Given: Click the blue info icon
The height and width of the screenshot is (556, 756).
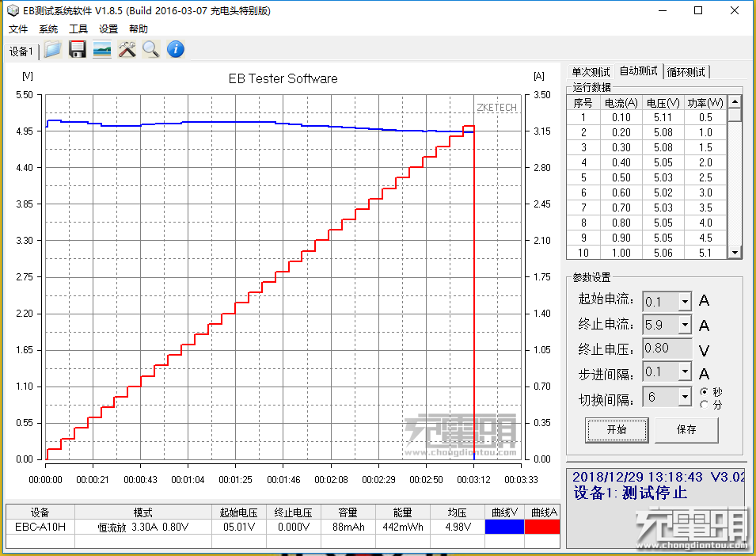Looking at the screenshot, I should coord(176,50).
